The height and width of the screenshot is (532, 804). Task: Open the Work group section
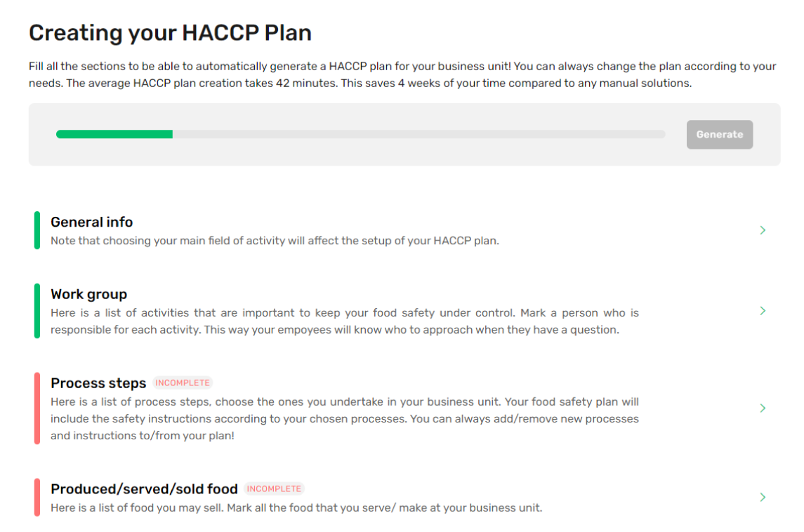351,310
